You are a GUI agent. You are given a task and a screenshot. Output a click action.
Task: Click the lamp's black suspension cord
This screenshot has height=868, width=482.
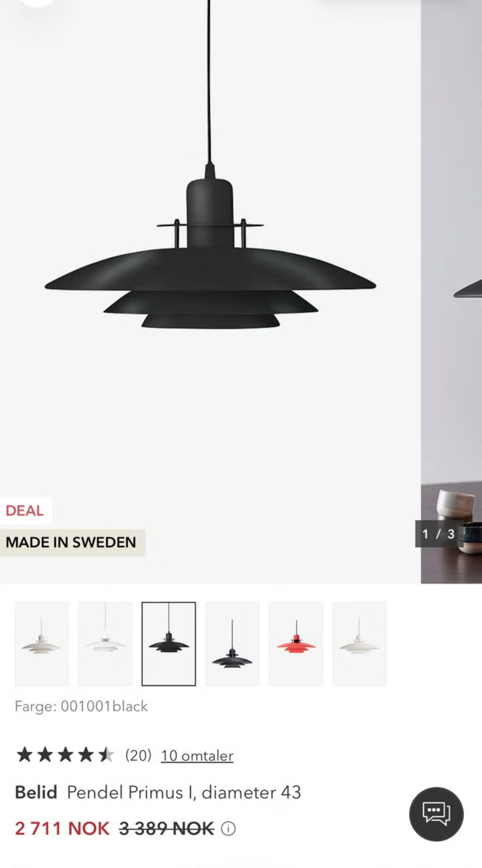(x=209, y=81)
